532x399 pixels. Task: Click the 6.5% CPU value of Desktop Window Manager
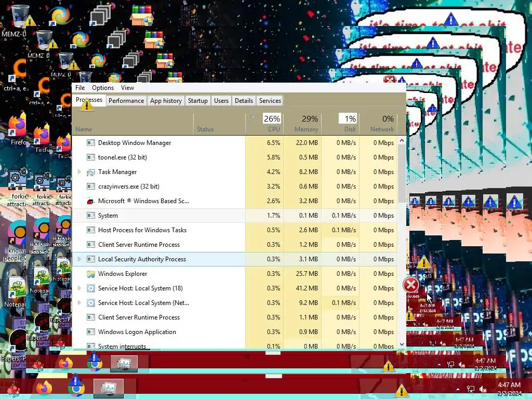[273, 142]
